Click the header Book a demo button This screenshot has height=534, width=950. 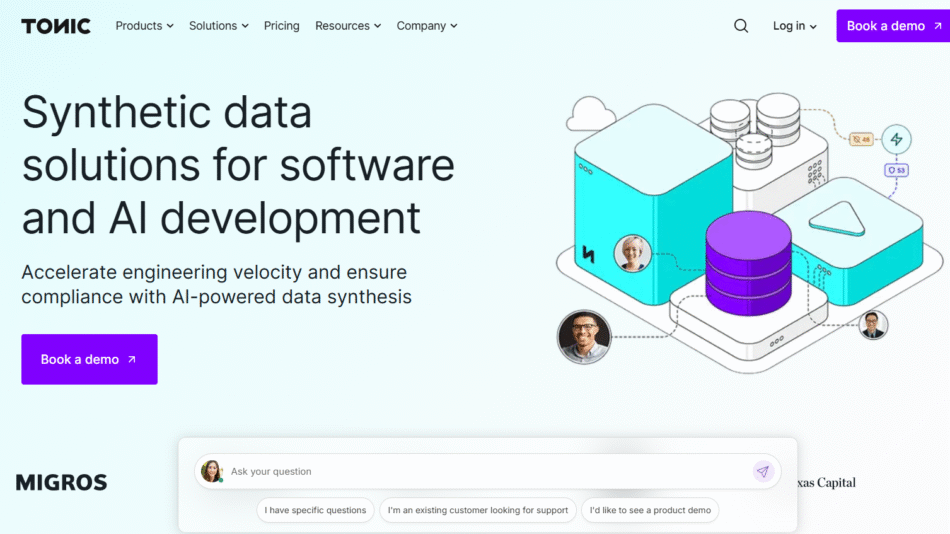[893, 26]
